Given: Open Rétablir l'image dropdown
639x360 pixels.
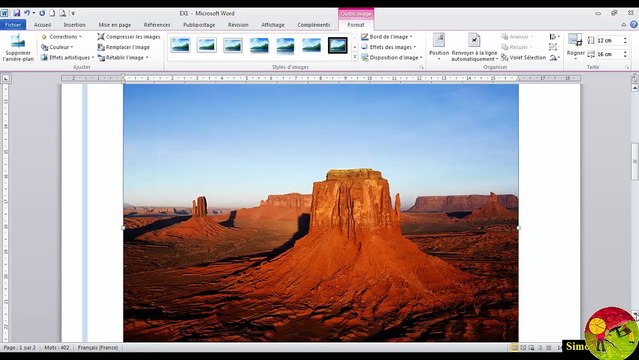Looking at the screenshot, I should click(123, 57).
